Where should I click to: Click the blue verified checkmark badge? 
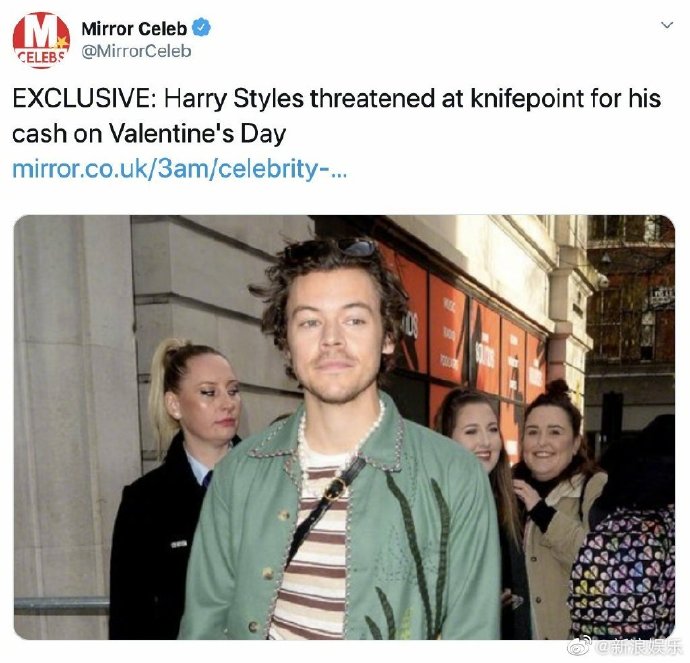pos(202,28)
